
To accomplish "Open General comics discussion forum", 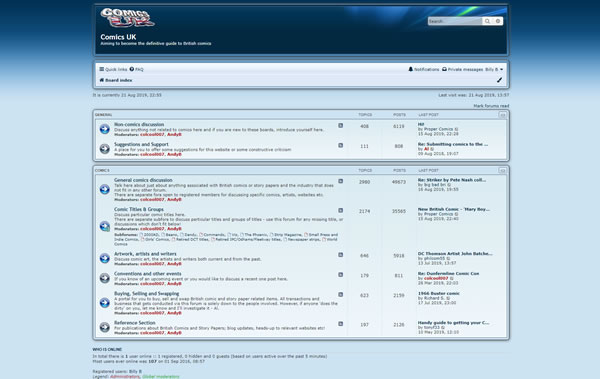I will [143, 180].
